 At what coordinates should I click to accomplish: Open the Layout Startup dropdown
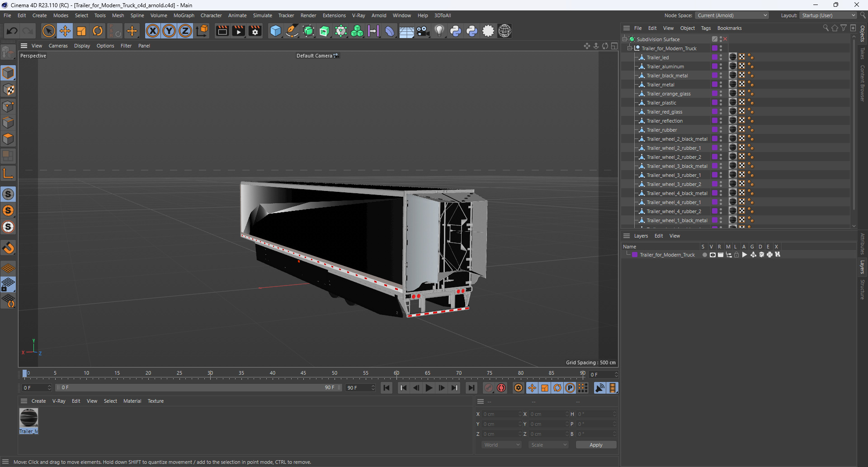click(828, 15)
